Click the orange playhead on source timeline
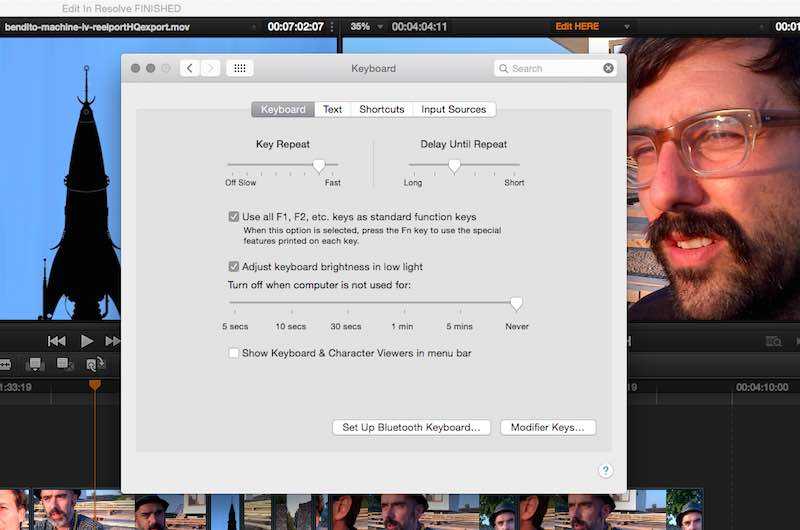The width and height of the screenshot is (800, 530). pyautogui.click(x=94, y=385)
